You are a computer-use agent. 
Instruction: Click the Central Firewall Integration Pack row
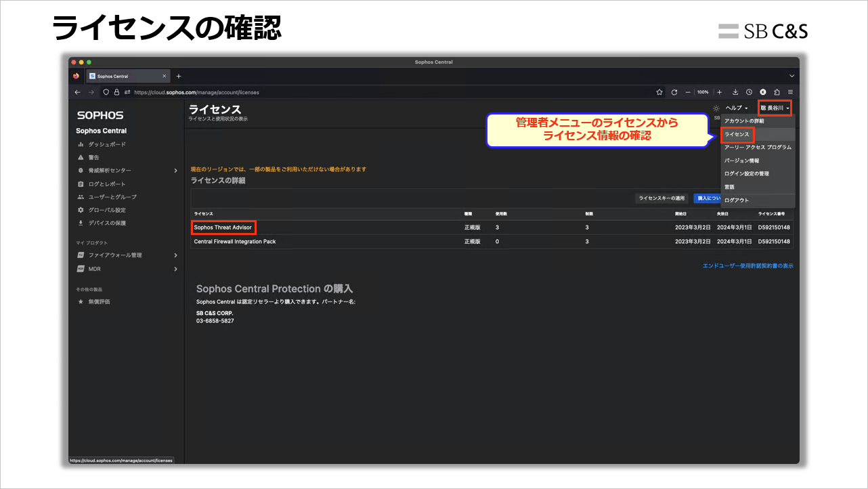[x=492, y=241]
